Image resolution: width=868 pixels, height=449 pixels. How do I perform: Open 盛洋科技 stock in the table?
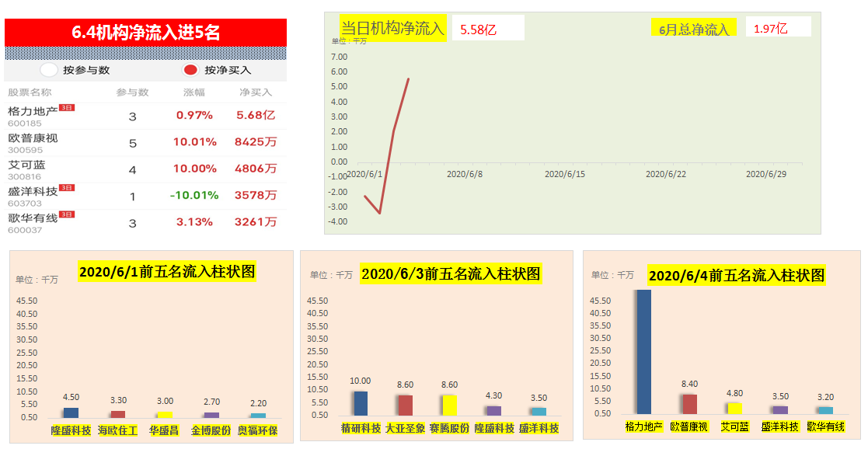click(x=33, y=191)
